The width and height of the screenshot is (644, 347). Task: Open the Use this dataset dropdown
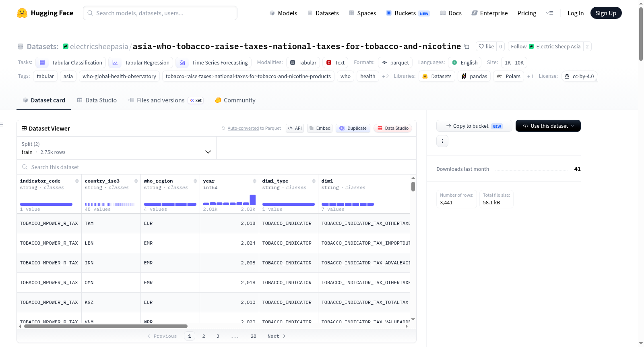tap(548, 126)
